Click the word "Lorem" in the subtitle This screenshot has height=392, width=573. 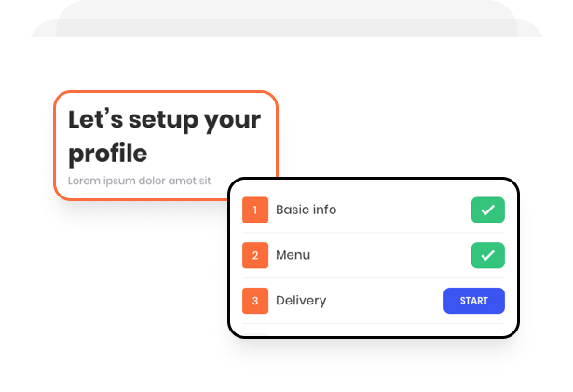84,179
